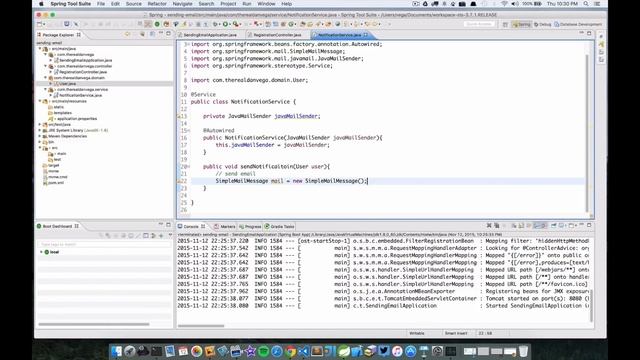Click the Boot Dashboard tag search field
The width and height of the screenshot is (640, 360).
pos(104,244)
